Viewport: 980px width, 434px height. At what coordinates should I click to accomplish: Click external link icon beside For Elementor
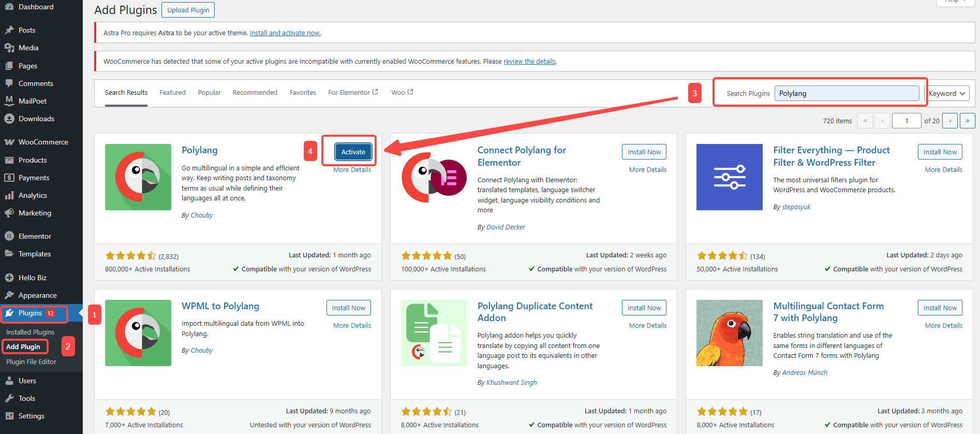(x=375, y=92)
